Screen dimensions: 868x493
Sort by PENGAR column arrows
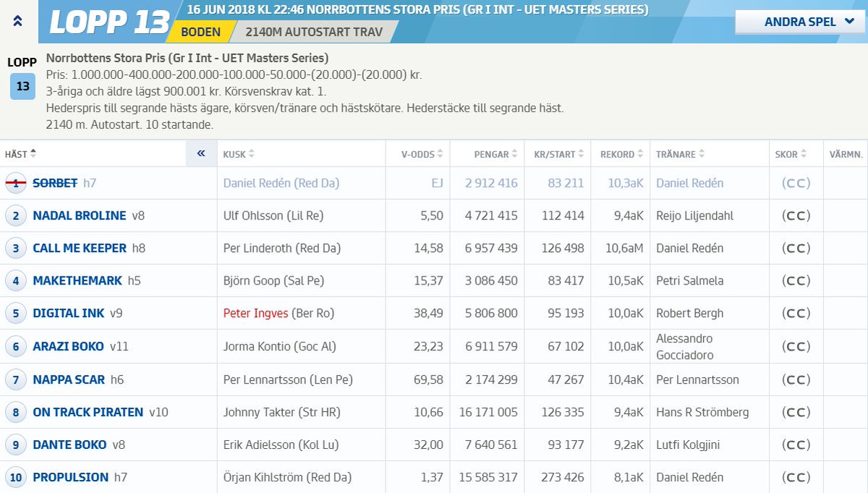(x=515, y=154)
